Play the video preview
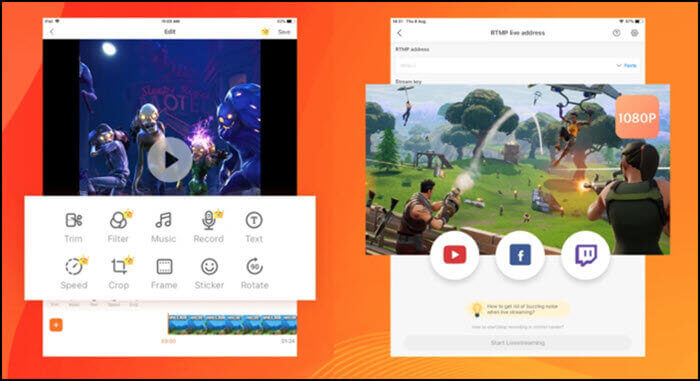The width and height of the screenshot is (700, 381). tap(170, 159)
